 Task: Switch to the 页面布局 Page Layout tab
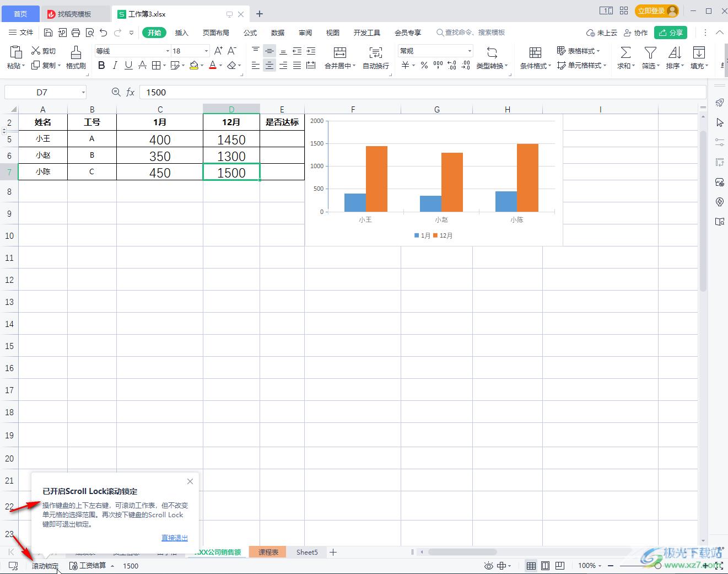pyautogui.click(x=216, y=33)
